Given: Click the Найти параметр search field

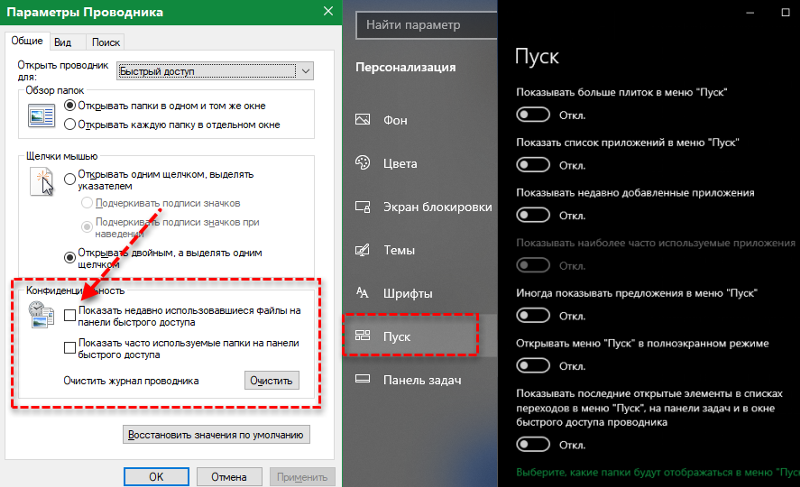Looking at the screenshot, I should (x=427, y=24).
